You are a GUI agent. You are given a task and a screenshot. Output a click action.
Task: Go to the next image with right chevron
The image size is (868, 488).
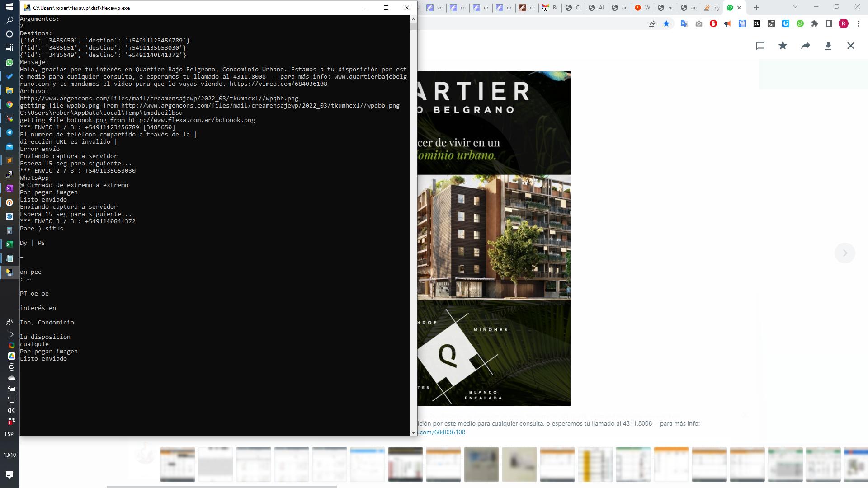coord(844,253)
